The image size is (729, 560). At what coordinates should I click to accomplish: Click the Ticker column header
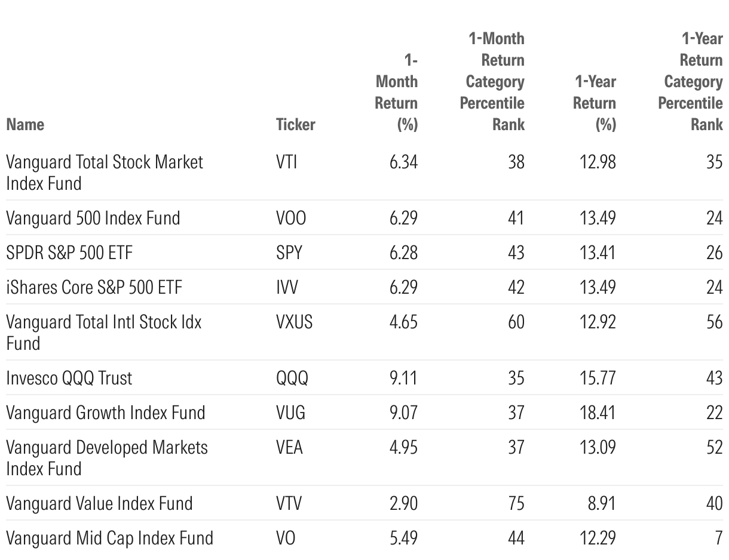[295, 124]
